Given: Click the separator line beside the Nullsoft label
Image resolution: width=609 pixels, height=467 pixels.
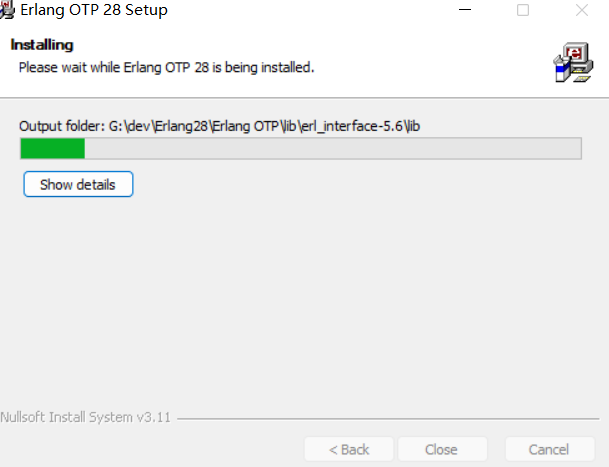Looking at the screenshot, I should click(388, 419).
